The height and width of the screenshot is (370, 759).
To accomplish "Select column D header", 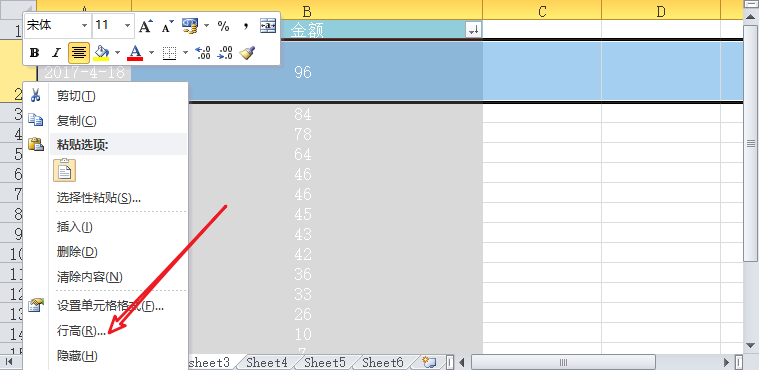I will [x=661, y=11].
